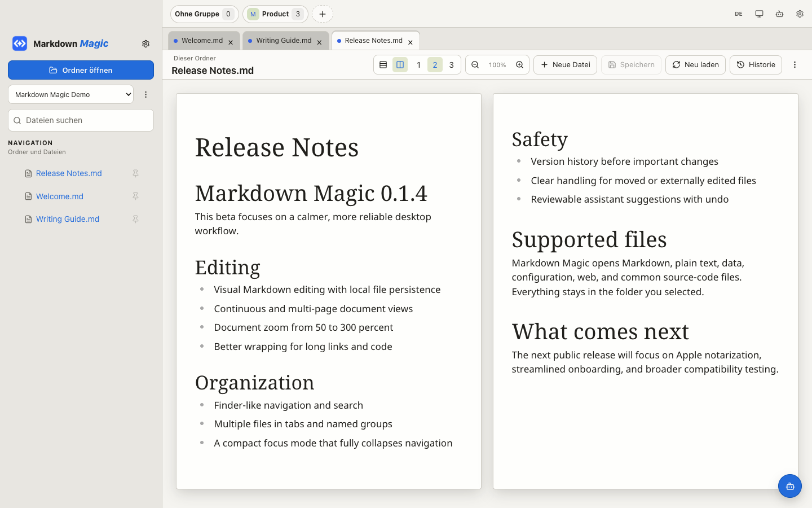812x508 pixels.
Task: Click the Ordner öffnen button
Action: [81, 70]
